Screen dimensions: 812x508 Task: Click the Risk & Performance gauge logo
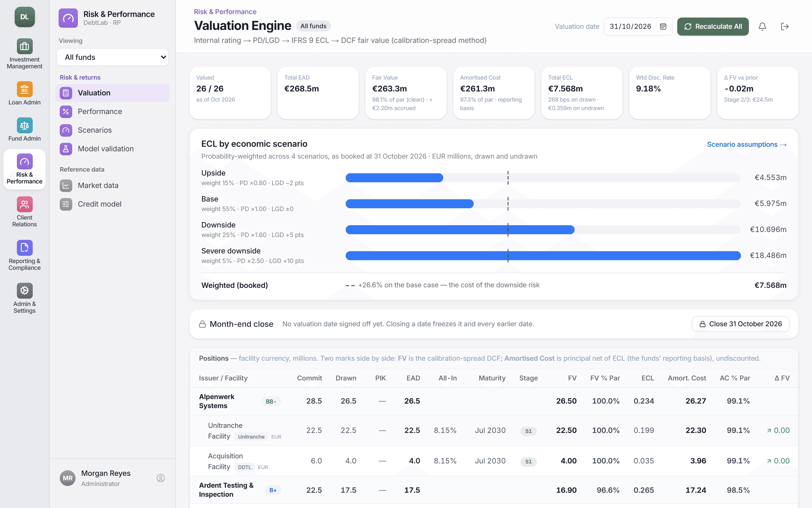tap(68, 18)
